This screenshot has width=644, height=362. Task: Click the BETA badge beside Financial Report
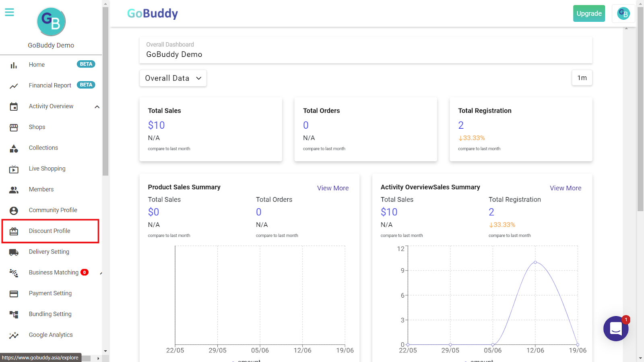pyautogui.click(x=86, y=85)
